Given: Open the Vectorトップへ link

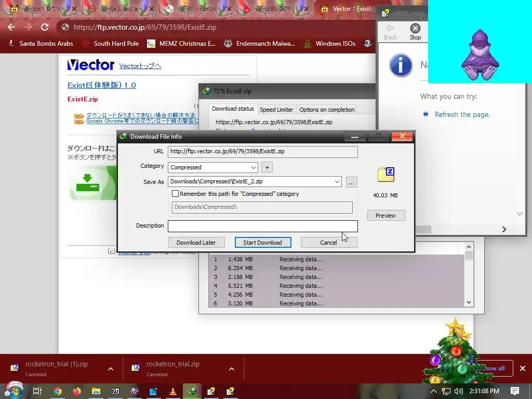Looking at the screenshot, I should click(x=140, y=66).
